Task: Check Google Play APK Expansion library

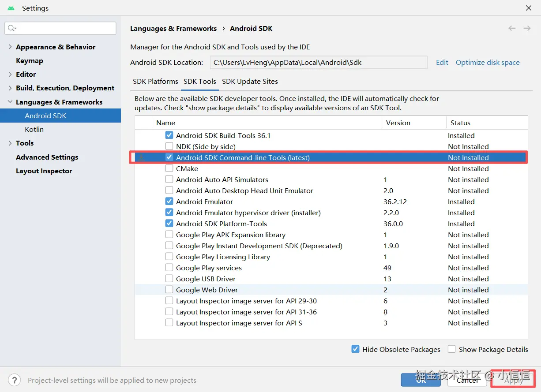Action: [x=169, y=235]
